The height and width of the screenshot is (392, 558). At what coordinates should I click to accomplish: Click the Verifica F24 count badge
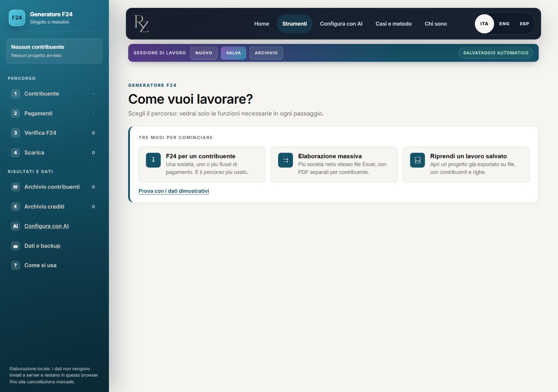[93, 133]
